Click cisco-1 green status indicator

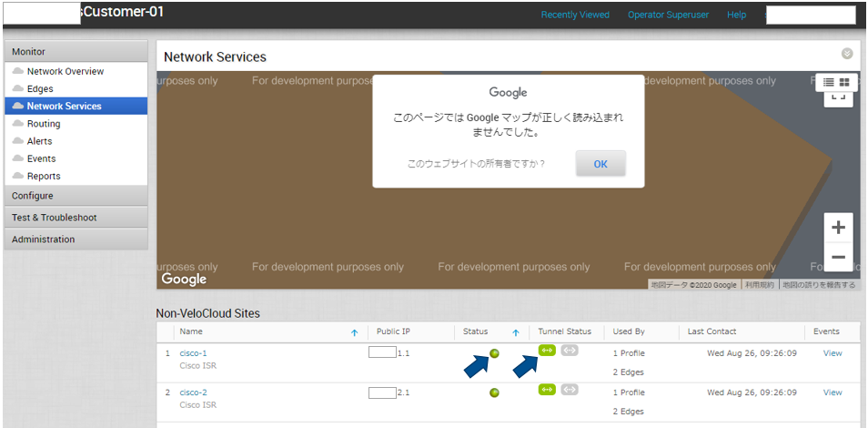pyautogui.click(x=494, y=353)
